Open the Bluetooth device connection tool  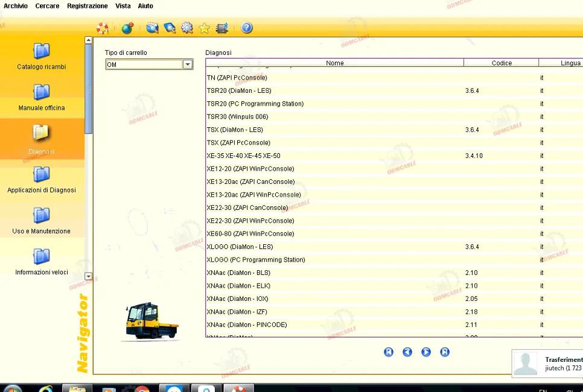pos(222,28)
